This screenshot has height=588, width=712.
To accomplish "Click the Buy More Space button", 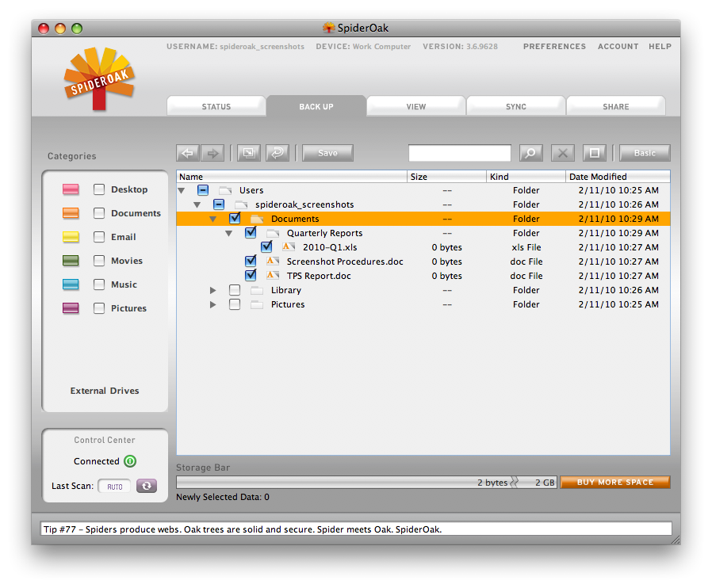I will pos(615,482).
